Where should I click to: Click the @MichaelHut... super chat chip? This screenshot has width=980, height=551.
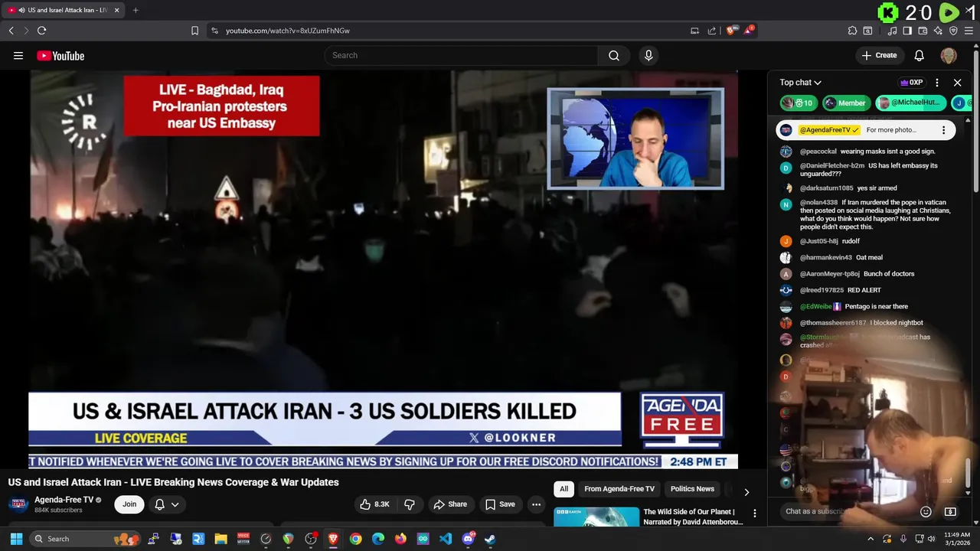910,103
